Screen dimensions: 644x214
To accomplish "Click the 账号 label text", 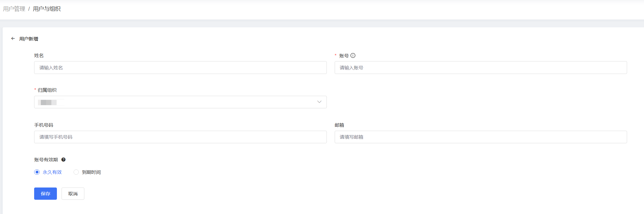I will 344,56.
